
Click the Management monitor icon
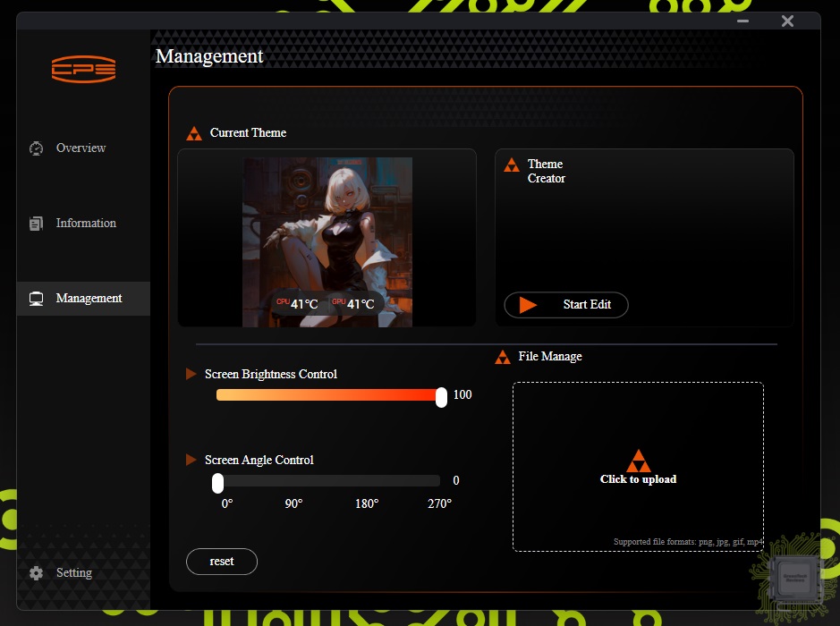point(36,299)
